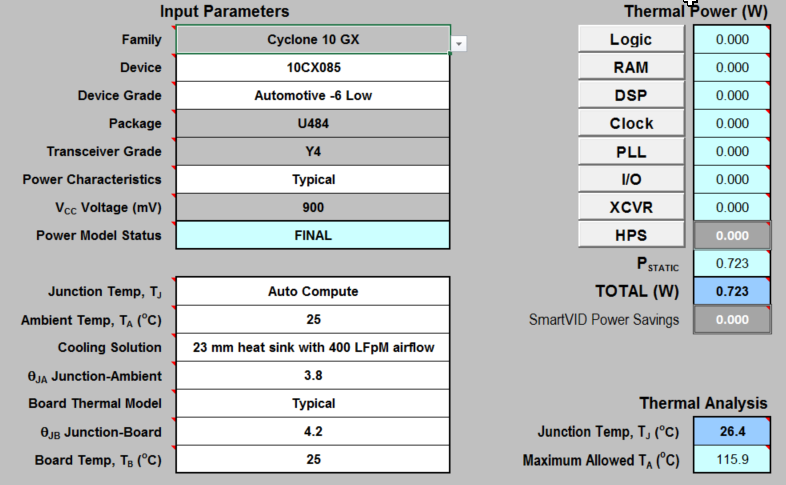Open the Logic power section button
This screenshot has width=786, height=485.
tap(631, 39)
